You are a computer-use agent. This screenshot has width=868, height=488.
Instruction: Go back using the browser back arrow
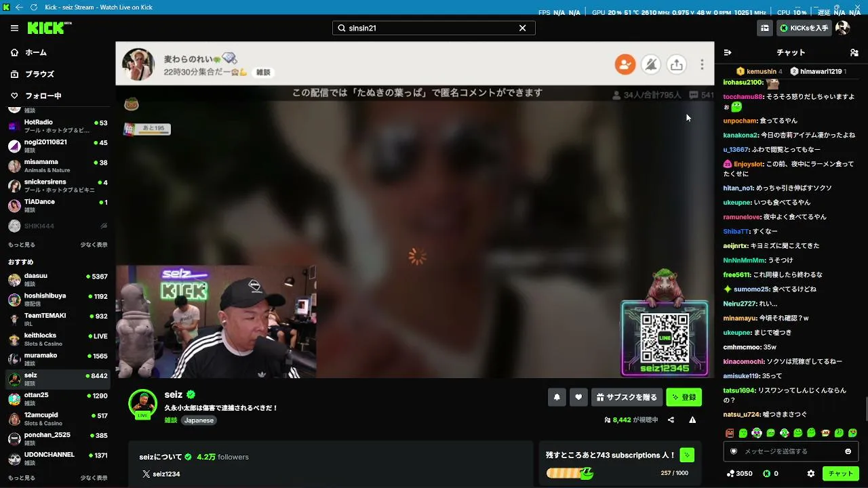click(19, 7)
